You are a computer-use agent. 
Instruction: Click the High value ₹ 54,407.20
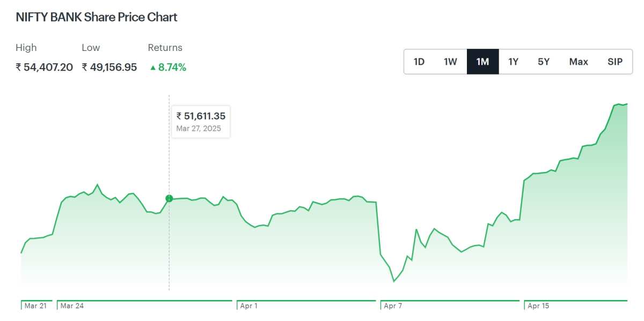click(x=44, y=67)
